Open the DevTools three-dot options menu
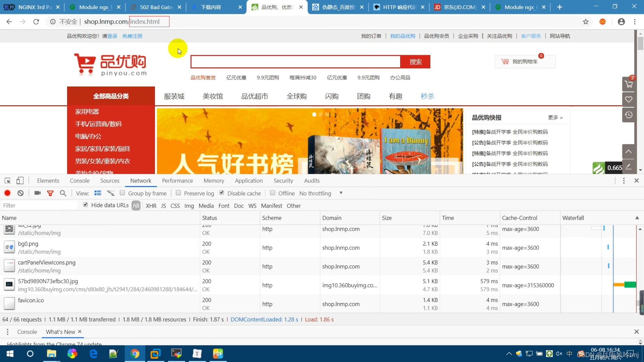This screenshot has height=362, width=644. coord(624,180)
